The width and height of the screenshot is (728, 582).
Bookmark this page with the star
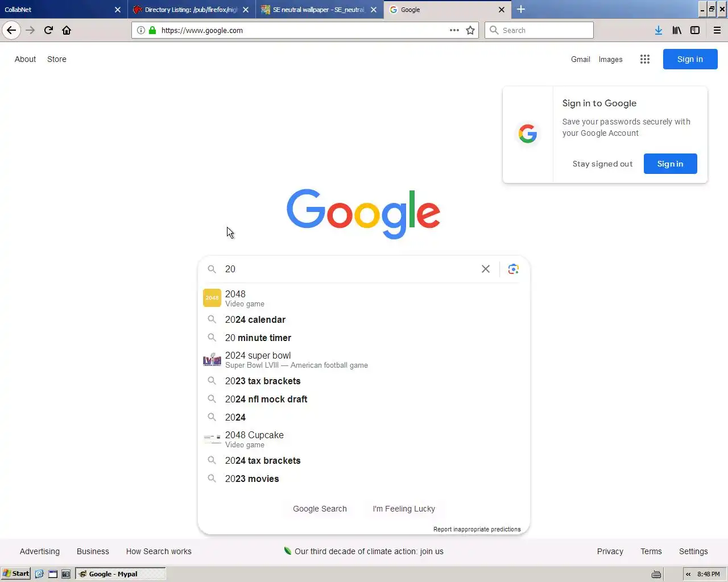pyautogui.click(x=470, y=30)
